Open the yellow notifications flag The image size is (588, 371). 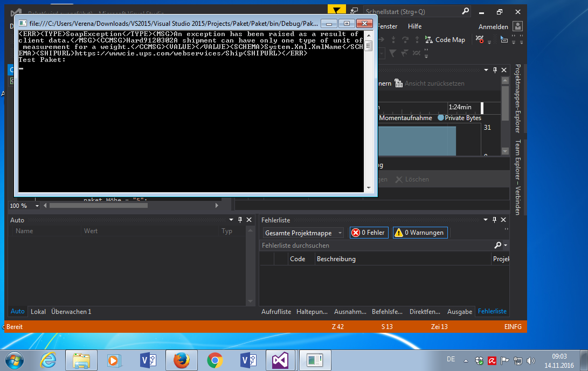(336, 10)
